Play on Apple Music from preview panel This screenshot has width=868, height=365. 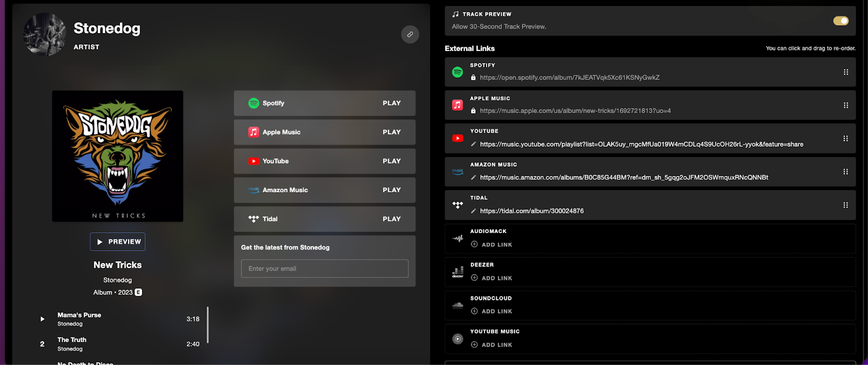[x=392, y=132]
